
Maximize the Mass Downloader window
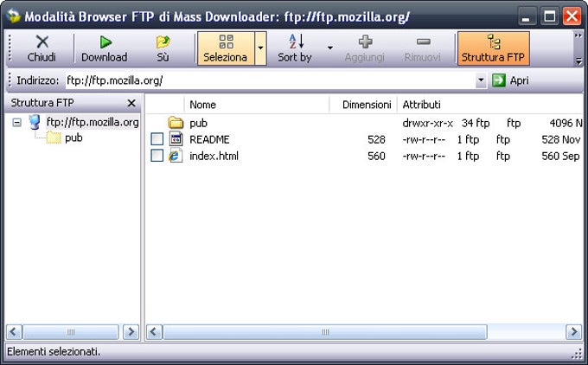coord(549,16)
